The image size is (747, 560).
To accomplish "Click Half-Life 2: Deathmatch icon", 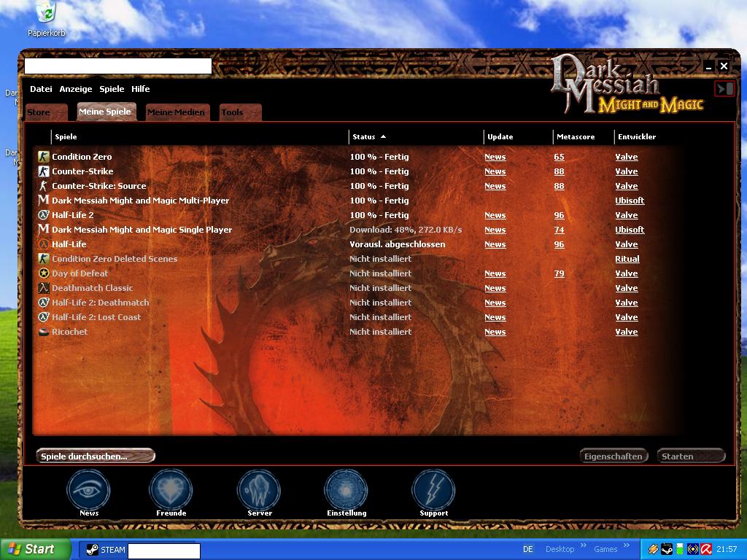I will point(43,303).
